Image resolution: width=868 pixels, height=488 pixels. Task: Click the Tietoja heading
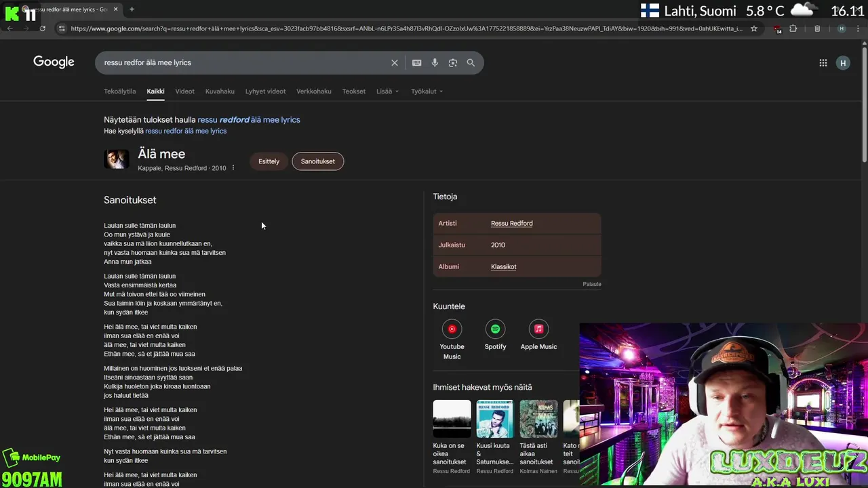[445, 197]
